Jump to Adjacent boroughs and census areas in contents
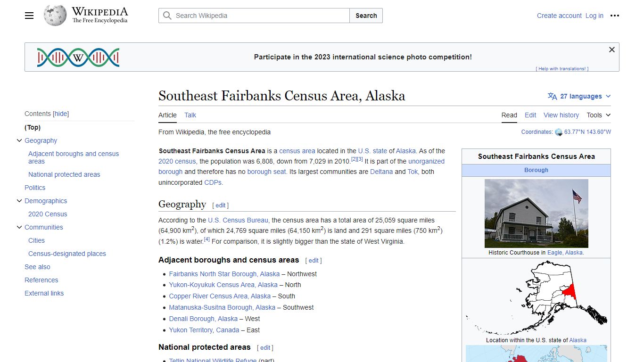 tap(74, 157)
